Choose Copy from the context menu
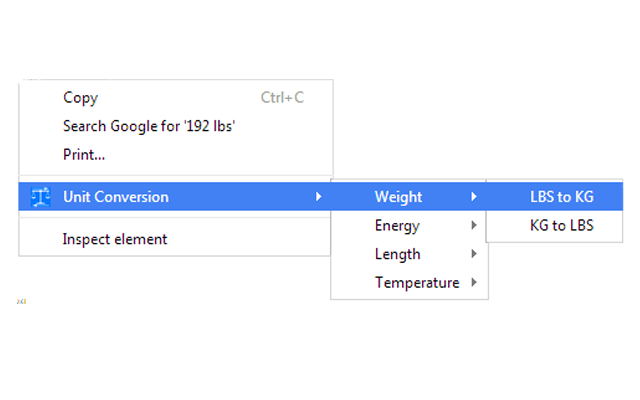The image size is (640, 400). 80,98
